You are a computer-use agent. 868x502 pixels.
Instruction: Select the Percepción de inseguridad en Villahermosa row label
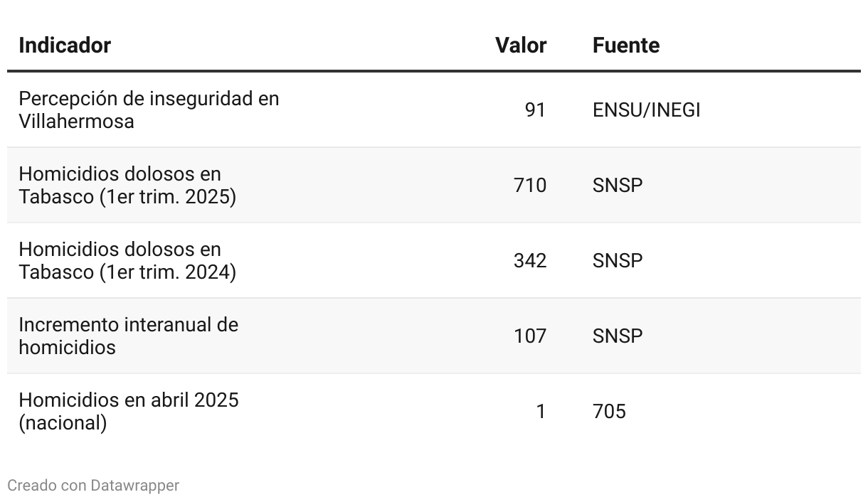[x=149, y=110]
